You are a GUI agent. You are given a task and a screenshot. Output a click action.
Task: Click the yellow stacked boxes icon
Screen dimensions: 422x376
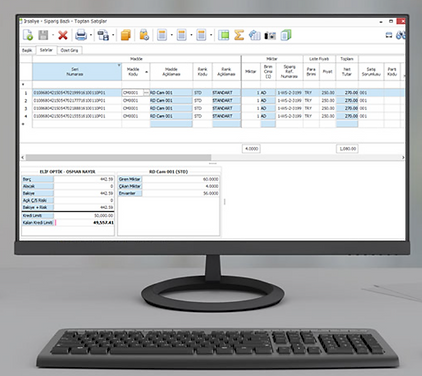125,35
